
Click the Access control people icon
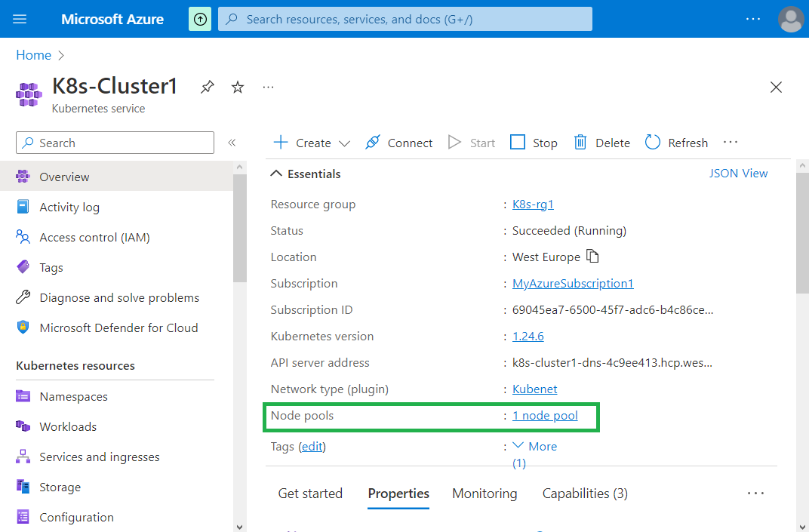(23, 237)
